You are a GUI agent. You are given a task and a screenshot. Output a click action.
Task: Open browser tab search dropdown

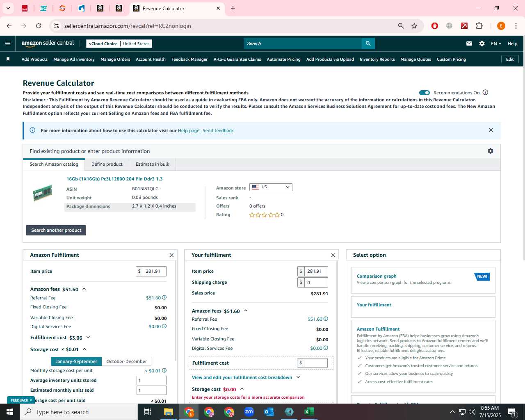pyautogui.click(x=8, y=8)
